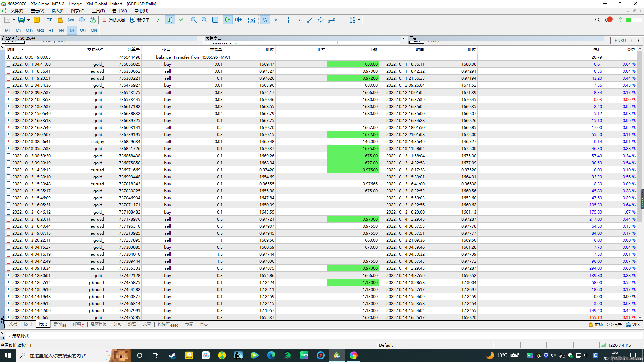Click the green person signals subscription icon
This screenshot has height=362, width=644.
tap(620, 20)
